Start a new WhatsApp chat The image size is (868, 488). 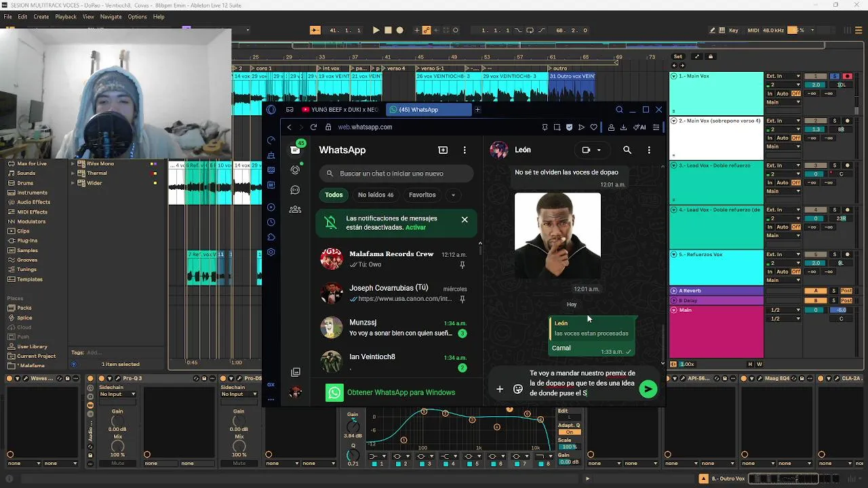point(443,150)
